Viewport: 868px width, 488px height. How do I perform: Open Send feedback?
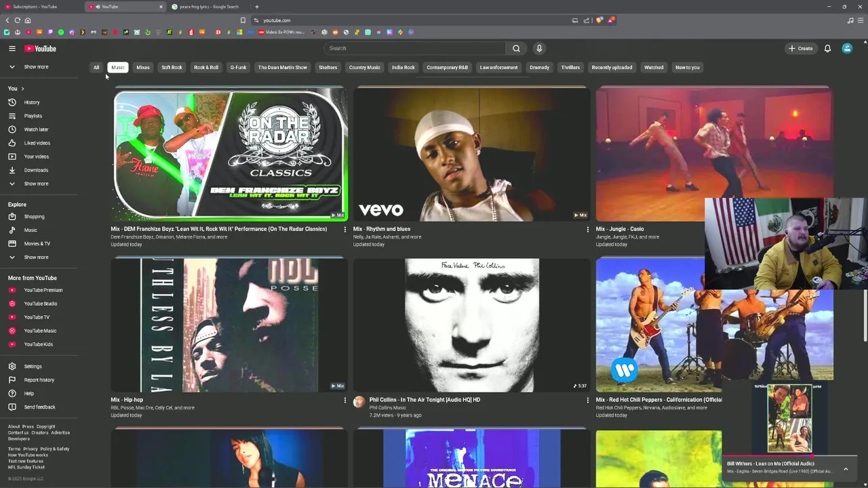tap(39, 407)
